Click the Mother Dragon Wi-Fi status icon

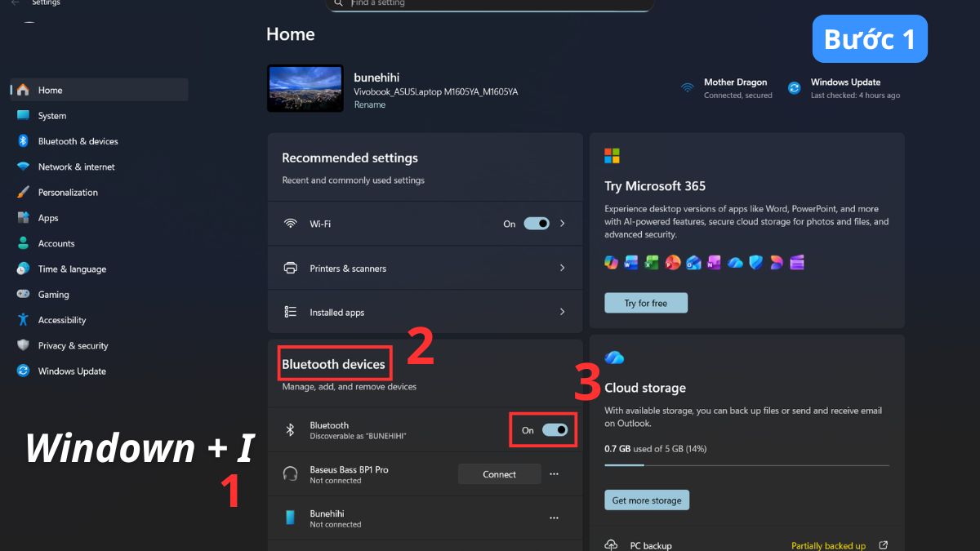pyautogui.click(x=688, y=87)
